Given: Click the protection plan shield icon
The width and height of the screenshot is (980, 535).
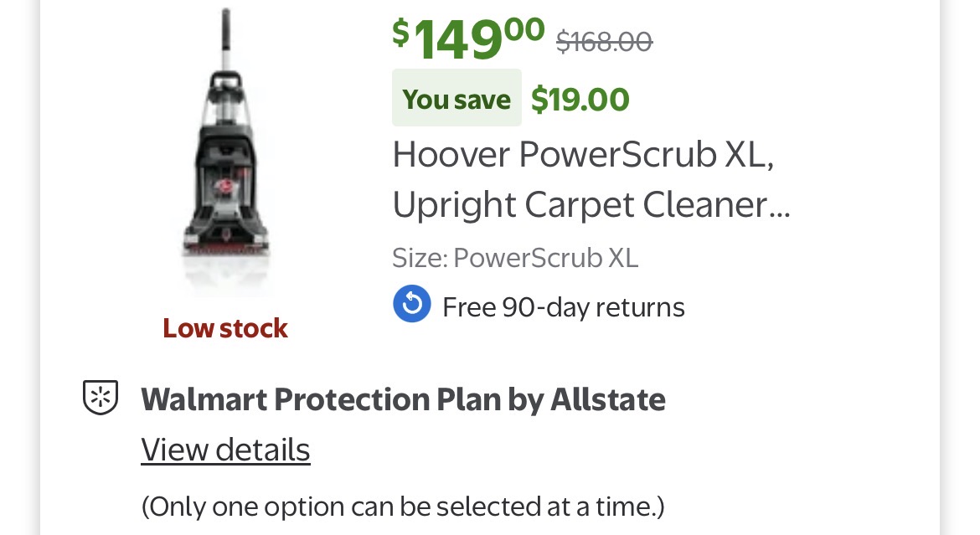Looking at the screenshot, I should tap(101, 397).
